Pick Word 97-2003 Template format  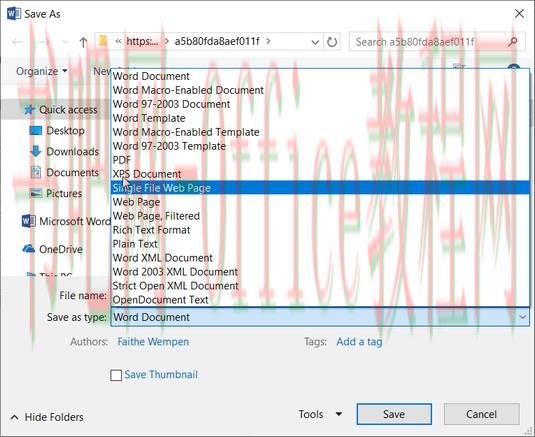pyautogui.click(x=320, y=146)
